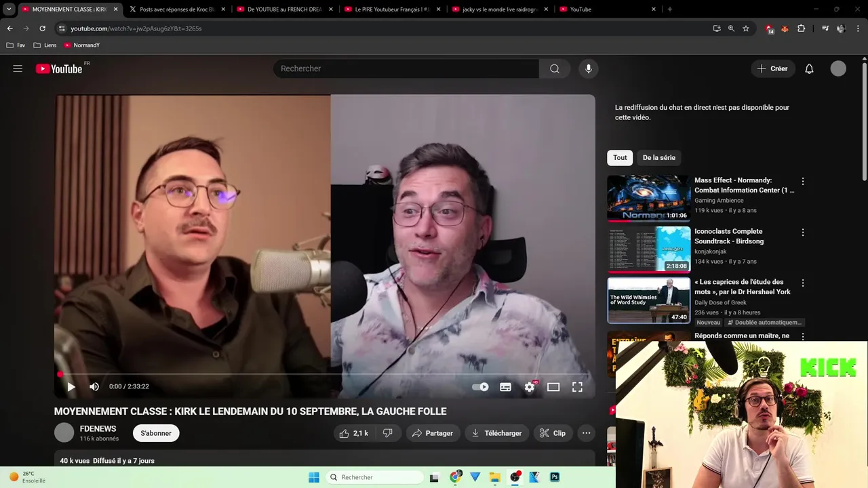View site information icon in the address bar
The image size is (868, 488).
62,28
